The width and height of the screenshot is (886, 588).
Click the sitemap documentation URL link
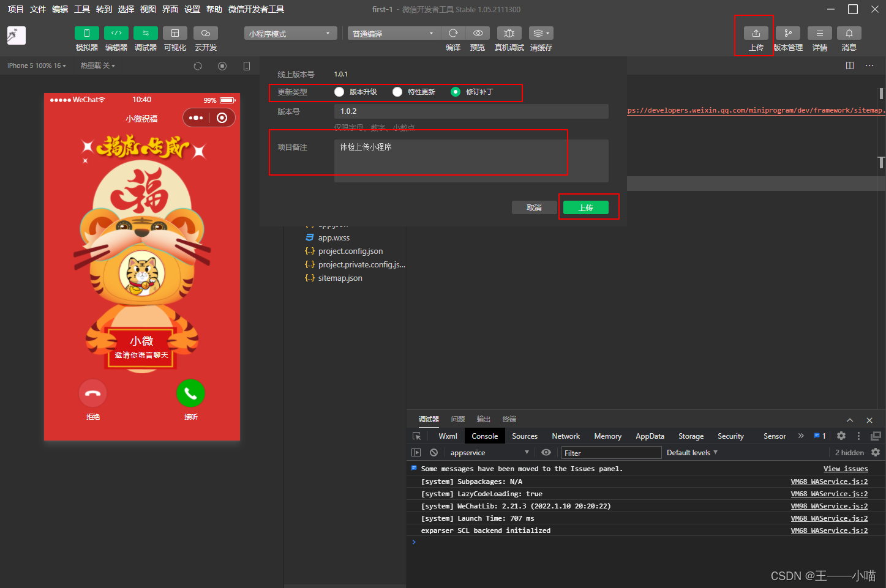(756, 110)
